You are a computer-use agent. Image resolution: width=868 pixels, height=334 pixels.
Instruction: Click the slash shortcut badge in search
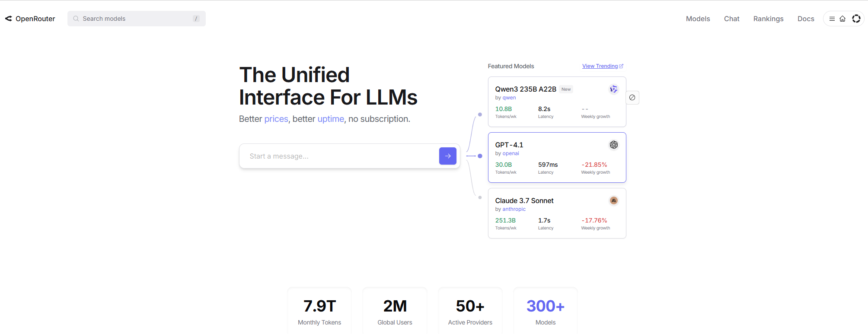[x=196, y=19]
